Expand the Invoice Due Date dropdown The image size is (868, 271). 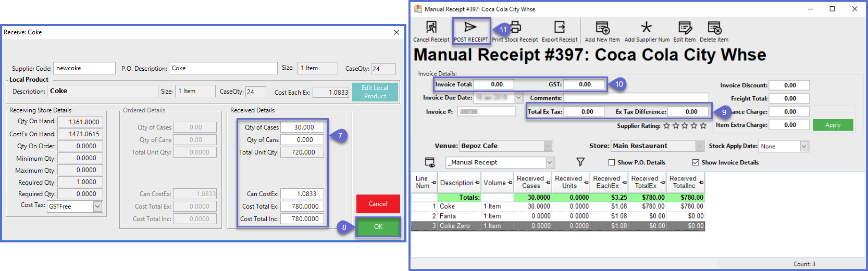tap(518, 98)
